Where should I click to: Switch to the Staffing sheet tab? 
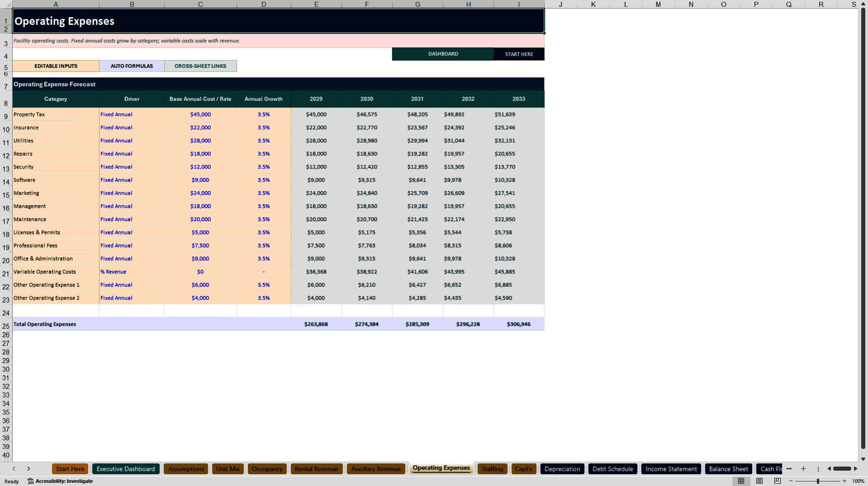(x=492, y=469)
